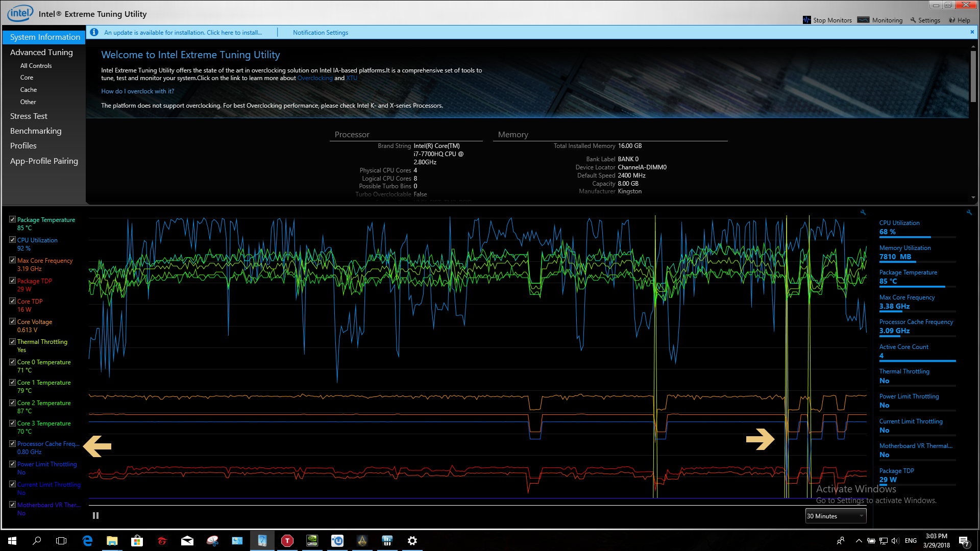Open Action Center notification icon
The image size is (980, 551).
coord(964,541)
